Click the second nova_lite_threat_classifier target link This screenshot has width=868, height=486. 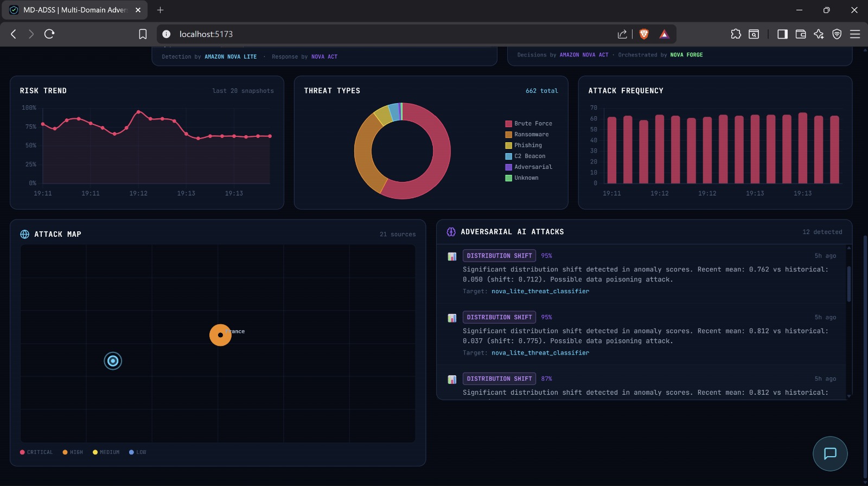coord(540,353)
